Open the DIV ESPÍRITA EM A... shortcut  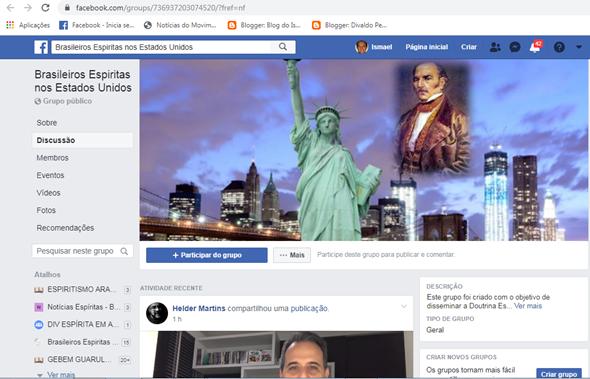82,324
